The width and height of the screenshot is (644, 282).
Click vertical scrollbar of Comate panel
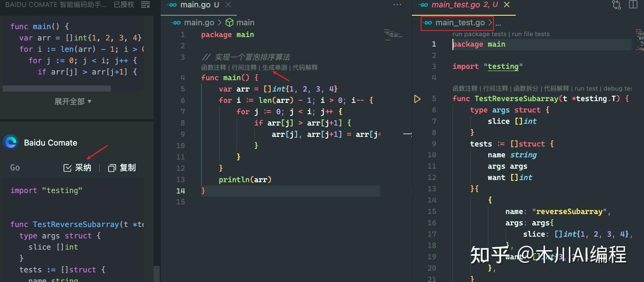(157, 274)
